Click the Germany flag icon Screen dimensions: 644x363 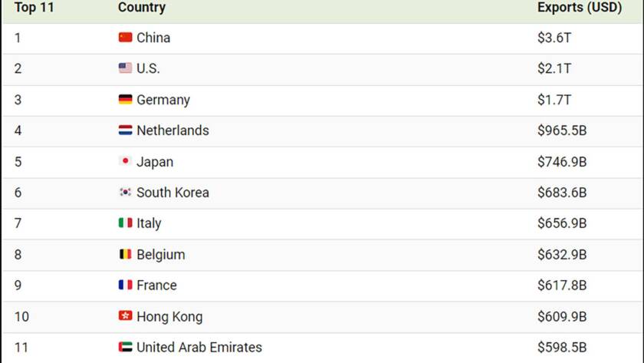tap(125, 99)
